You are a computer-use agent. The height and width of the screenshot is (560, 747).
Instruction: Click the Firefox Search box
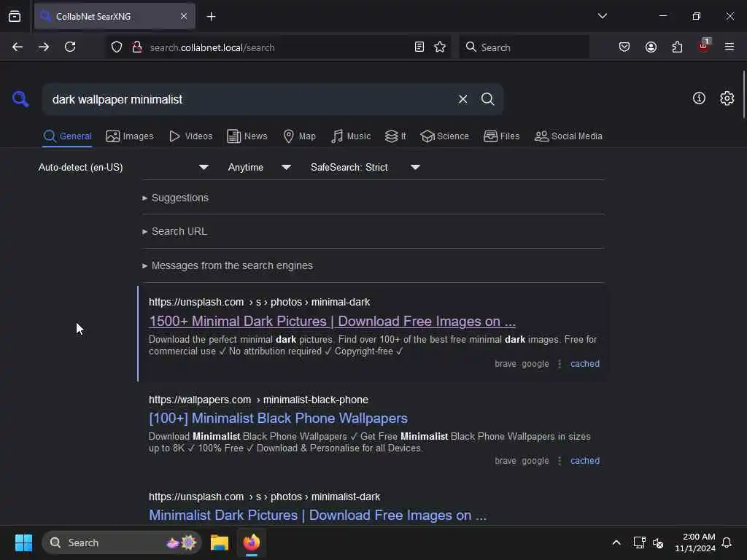coord(524,47)
